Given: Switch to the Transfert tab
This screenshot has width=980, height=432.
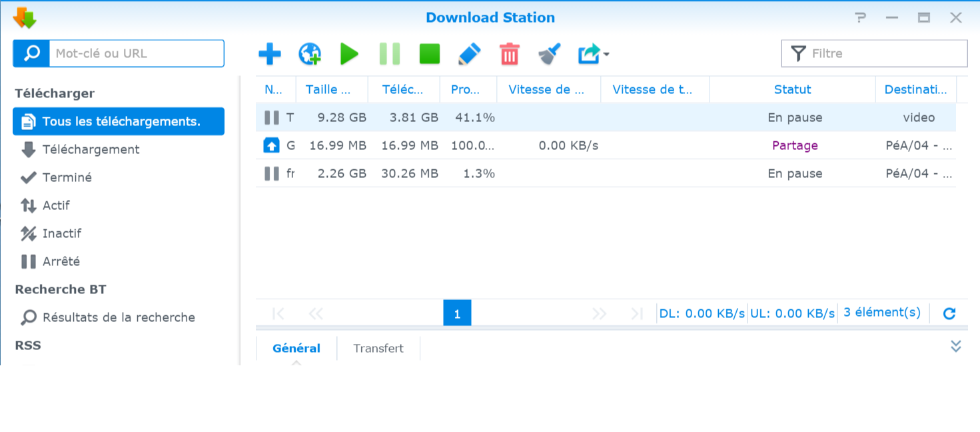Looking at the screenshot, I should 378,348.
